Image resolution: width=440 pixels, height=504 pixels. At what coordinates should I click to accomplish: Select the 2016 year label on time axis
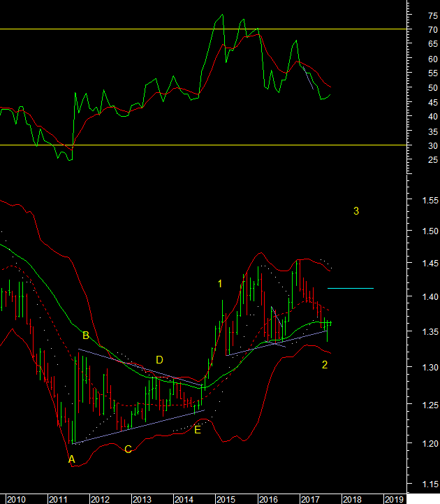[x=268, y=500]
